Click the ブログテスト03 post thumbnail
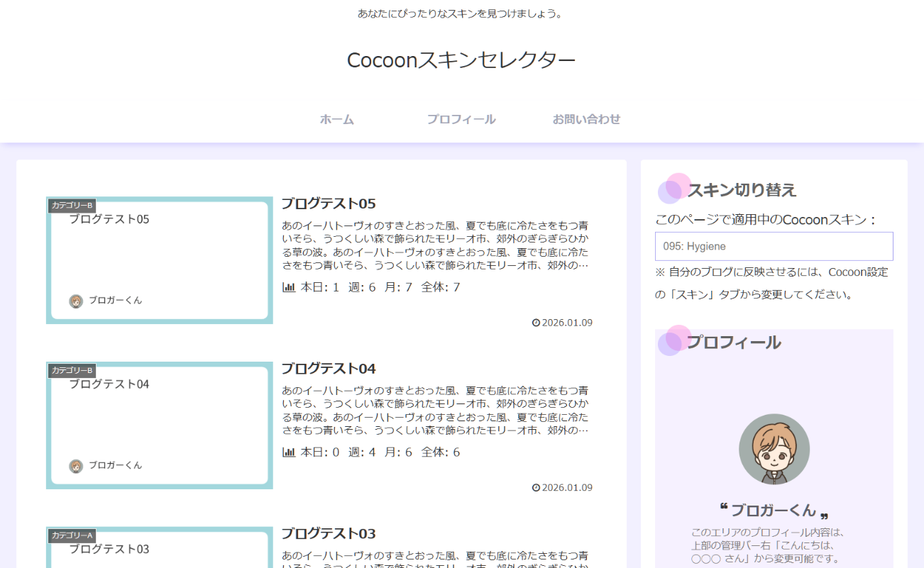924x568 pixels. coord(160,547)
